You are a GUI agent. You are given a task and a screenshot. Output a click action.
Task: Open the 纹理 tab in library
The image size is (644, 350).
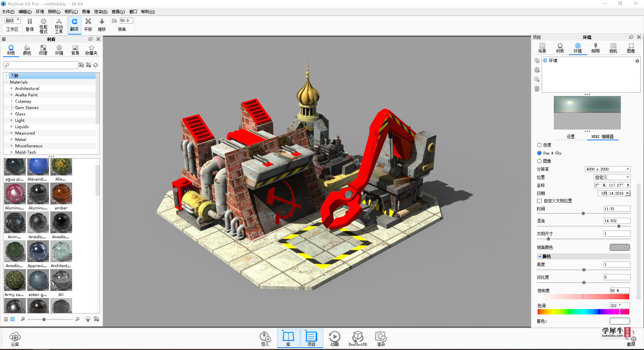(x=43, y=50)
